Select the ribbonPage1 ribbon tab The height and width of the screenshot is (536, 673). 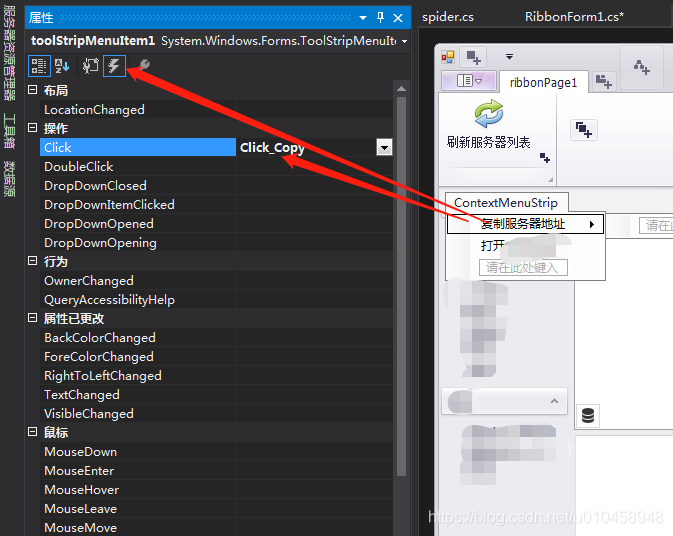[543, 82]
